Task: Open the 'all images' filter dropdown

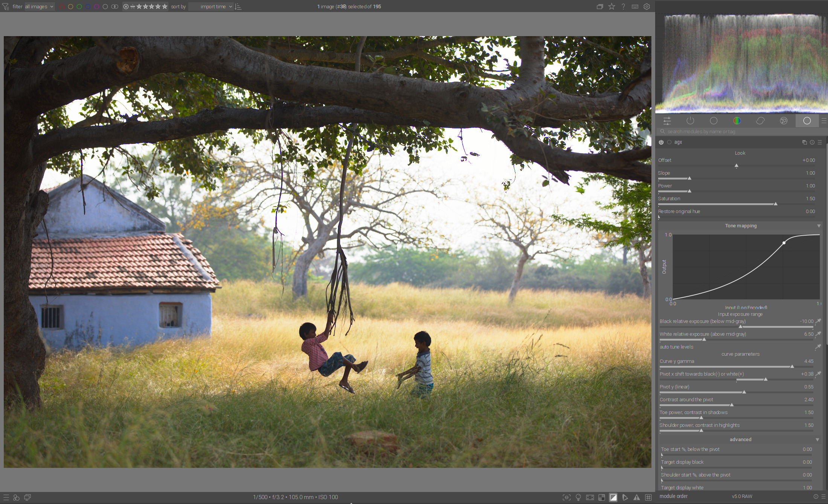Action: [x=39, y=6]
